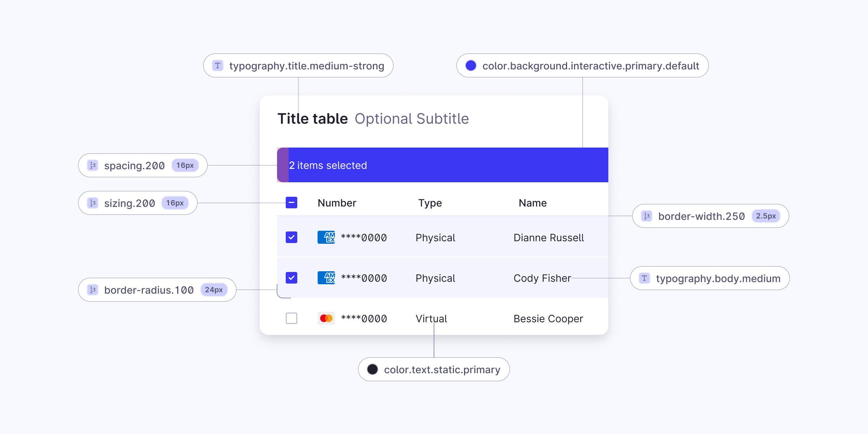Click the Mastercard icon in Bessie Cooper row
Viewport: 868px width, 434px height.
click(326, 318)
